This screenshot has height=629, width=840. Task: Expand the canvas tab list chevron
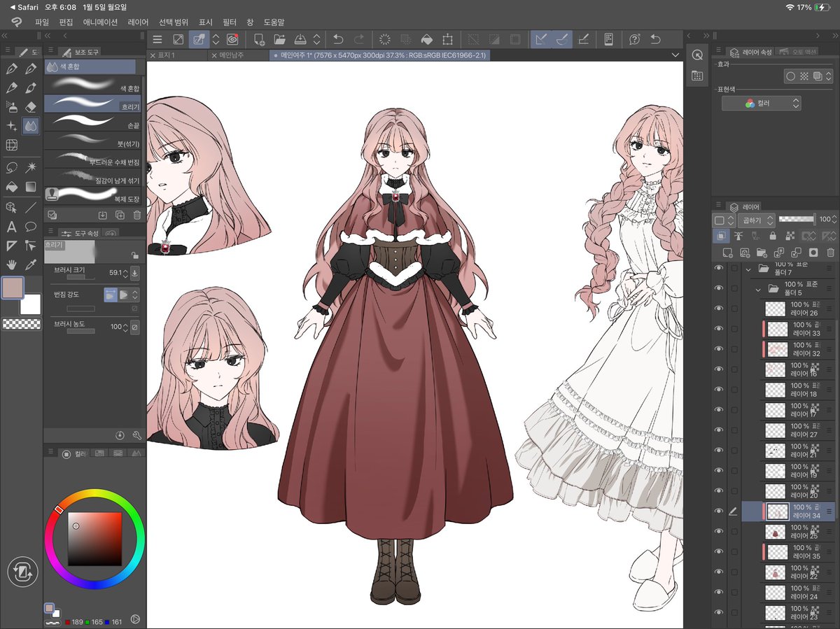click(675, 55)
